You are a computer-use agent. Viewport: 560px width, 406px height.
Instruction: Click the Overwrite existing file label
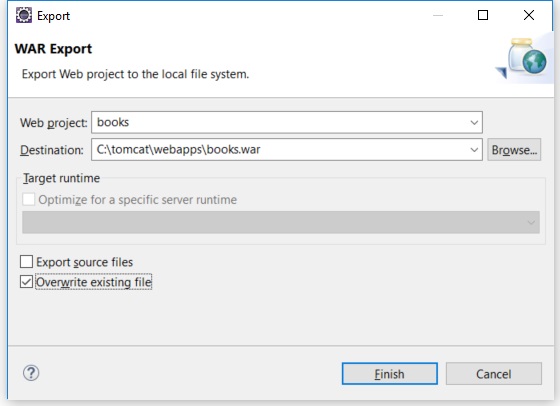pyautogui.click(x=94, y=282)
